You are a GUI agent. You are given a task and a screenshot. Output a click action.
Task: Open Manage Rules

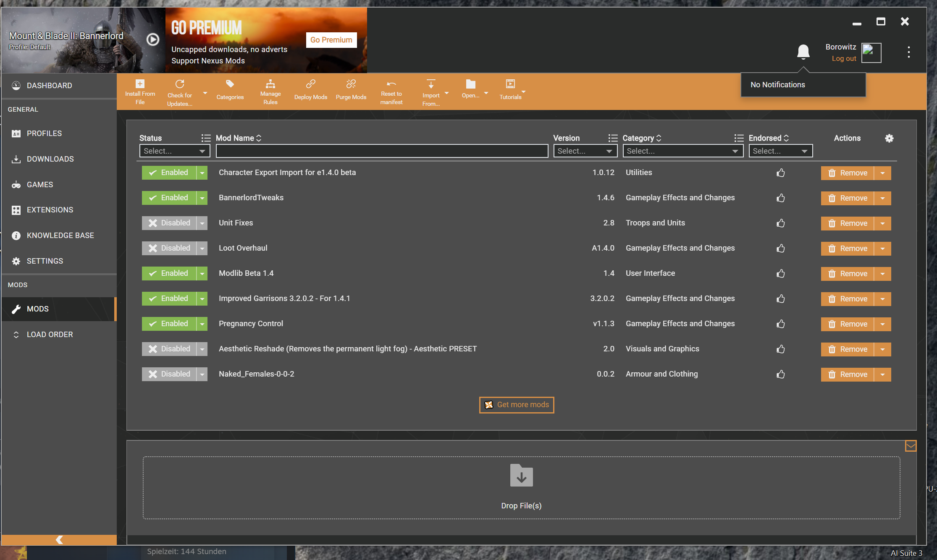pyautogui.click(x=270, y=92)
